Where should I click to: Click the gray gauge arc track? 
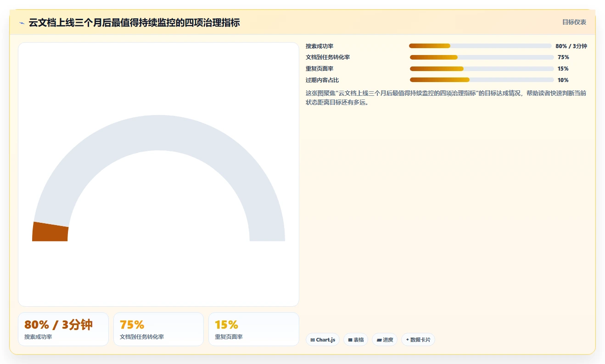pos(158,132)
